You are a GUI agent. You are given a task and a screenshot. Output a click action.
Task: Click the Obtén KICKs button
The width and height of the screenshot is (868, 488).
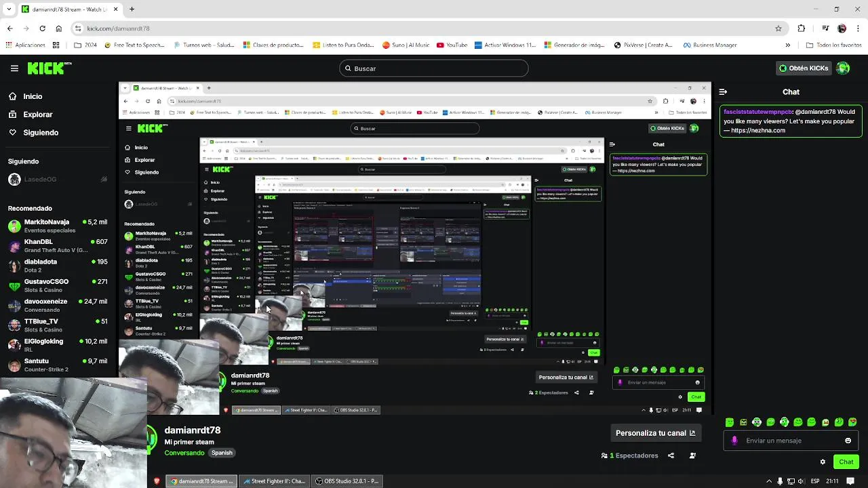(x=803, y=68)
